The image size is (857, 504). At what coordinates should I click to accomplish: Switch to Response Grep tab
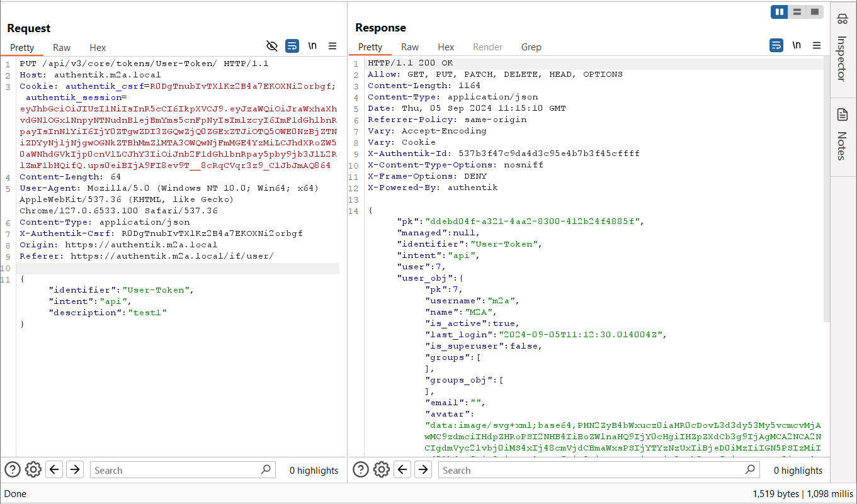(531, 47)
